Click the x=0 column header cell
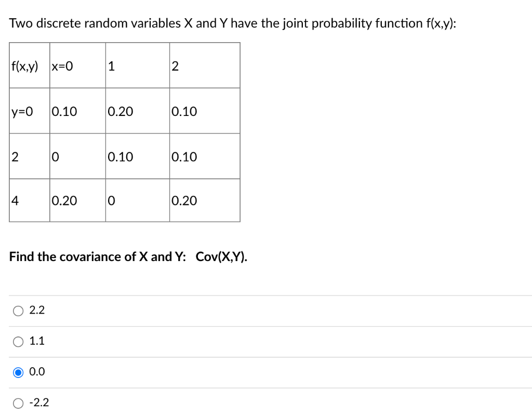532x416 pixels. point(77,64)
